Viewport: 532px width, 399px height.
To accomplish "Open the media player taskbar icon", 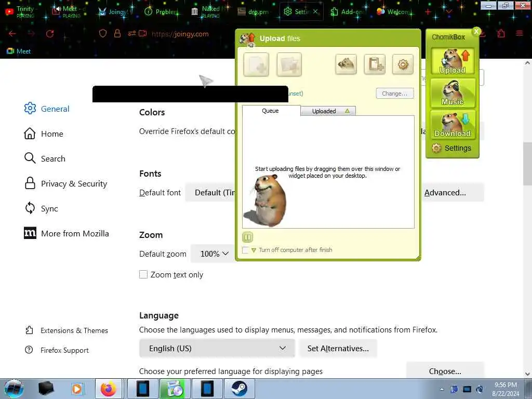I will coord(77,389).
